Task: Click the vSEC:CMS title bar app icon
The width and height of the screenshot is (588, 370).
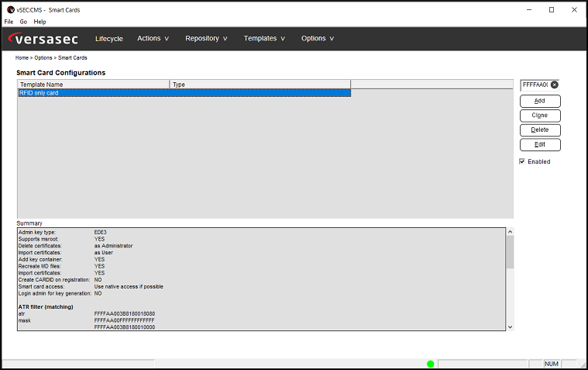Action: coord(11,10)
